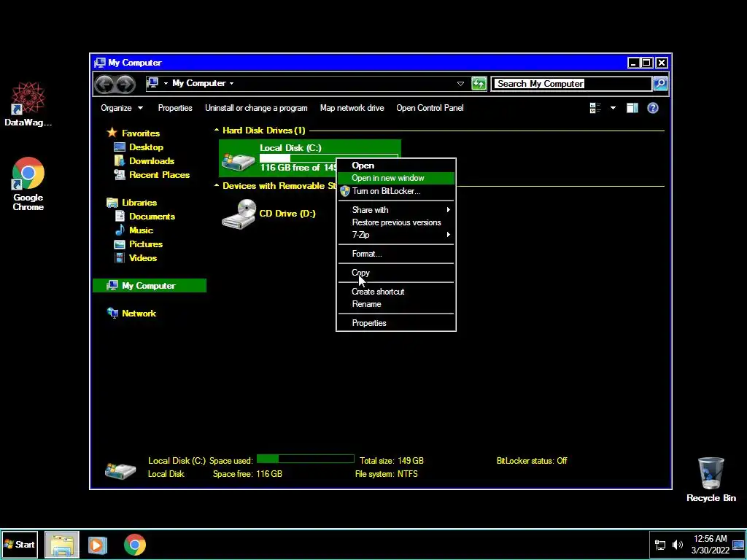Collapse the Hard Disk Drives group
This screenshot has height=560, width=747.
(x=216, y=130)
